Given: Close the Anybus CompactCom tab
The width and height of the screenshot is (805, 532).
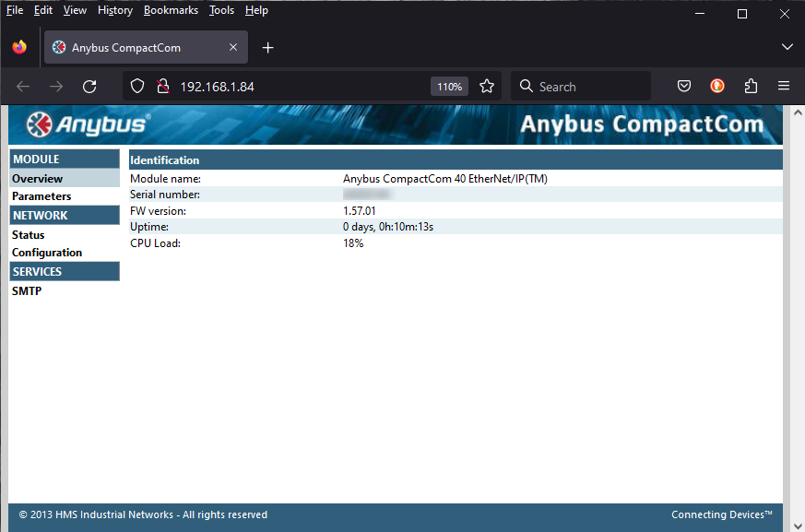Looking at the screenshot, I should (233, 47).
